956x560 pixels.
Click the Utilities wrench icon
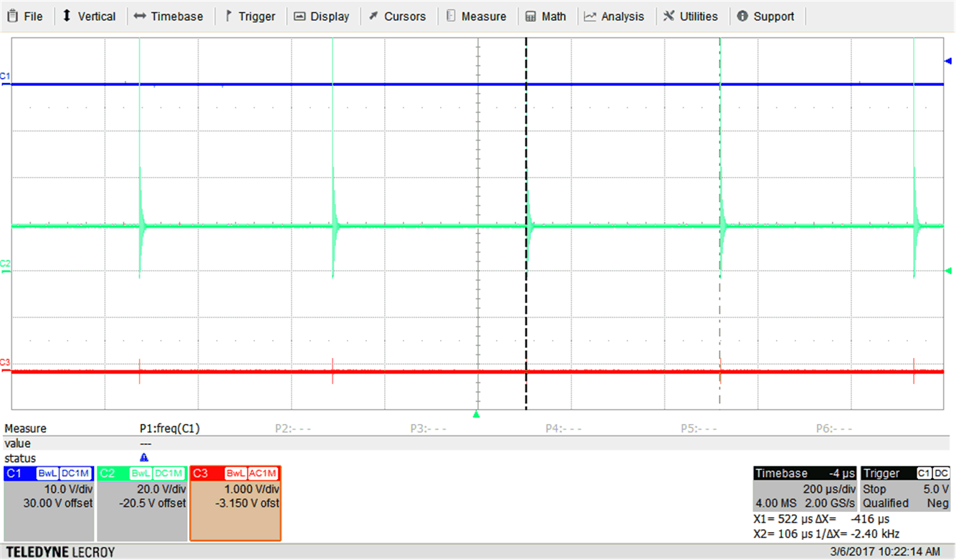669,16
